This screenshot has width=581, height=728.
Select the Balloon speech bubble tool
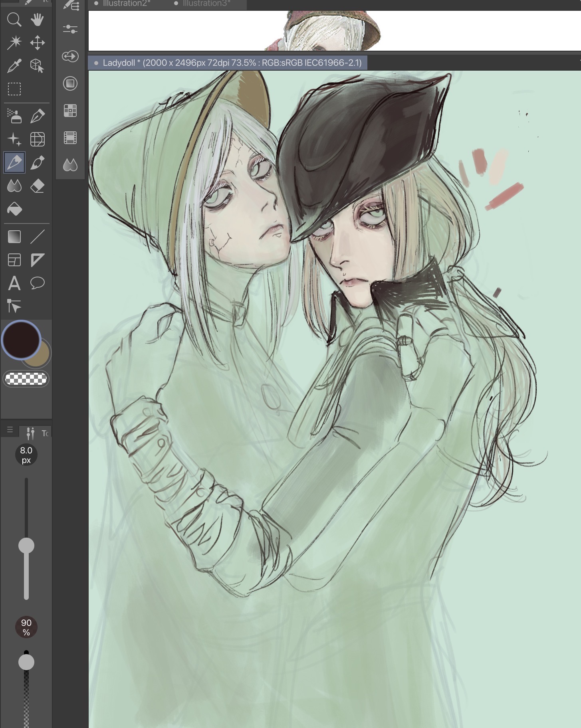tap(38, 283)
